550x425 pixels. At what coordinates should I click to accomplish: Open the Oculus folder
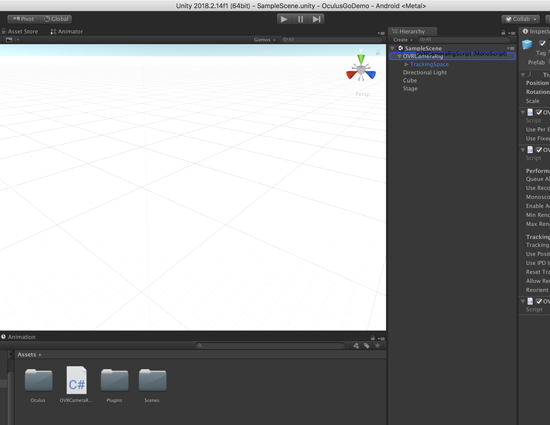(x=38, y=385)
